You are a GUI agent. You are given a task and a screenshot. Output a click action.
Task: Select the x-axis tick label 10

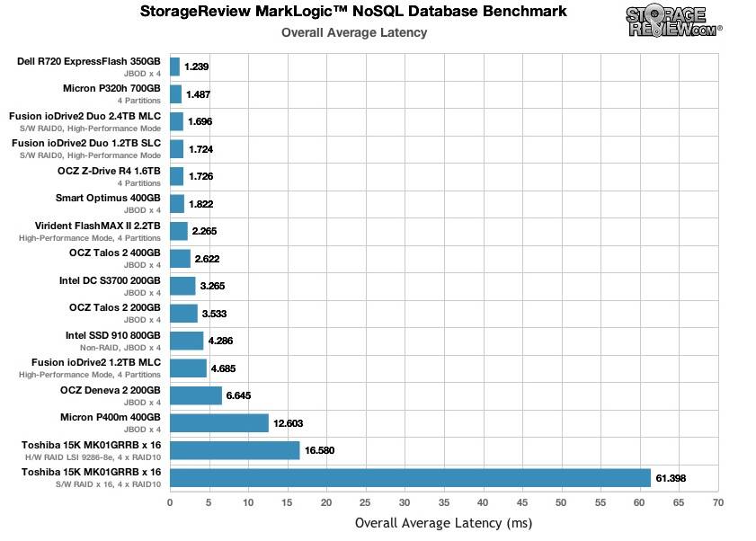click(x=248, y=502)
